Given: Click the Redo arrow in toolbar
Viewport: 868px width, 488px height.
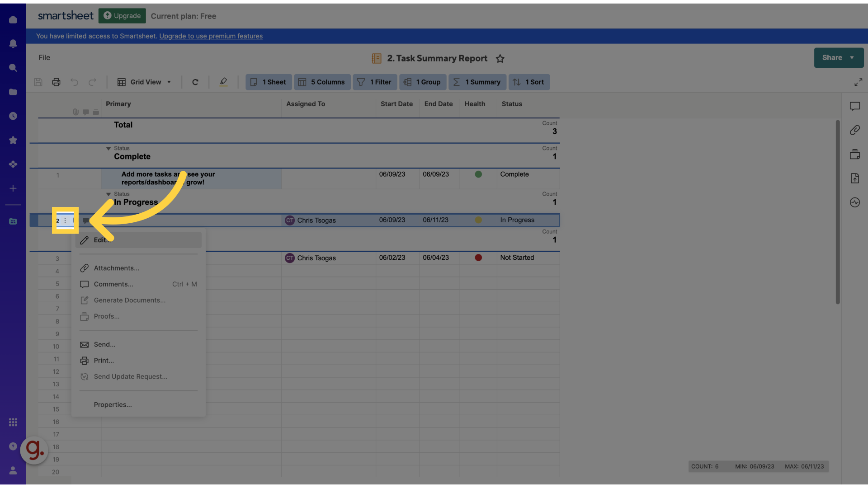Looking at the screenshot, I should [92, 82].
